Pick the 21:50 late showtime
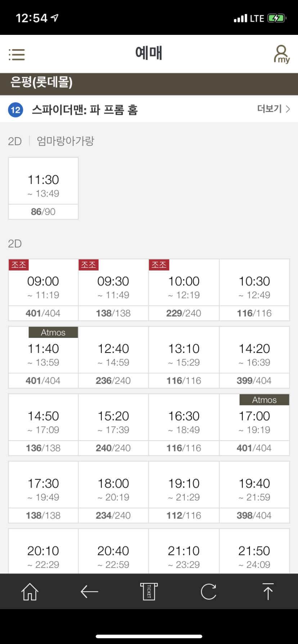Screen dimensions: 298x644 point(254,555)
